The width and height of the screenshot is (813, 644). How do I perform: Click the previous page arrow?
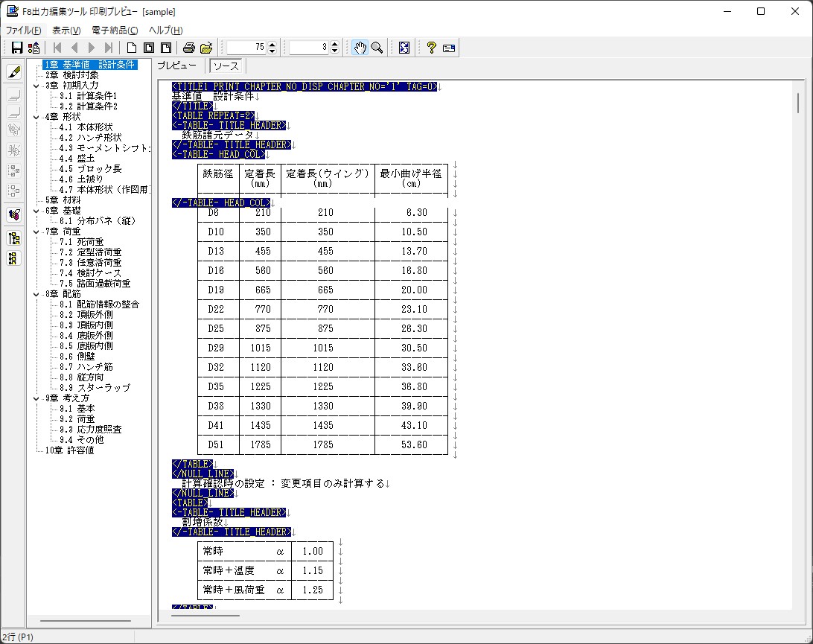tap(74, 48)
